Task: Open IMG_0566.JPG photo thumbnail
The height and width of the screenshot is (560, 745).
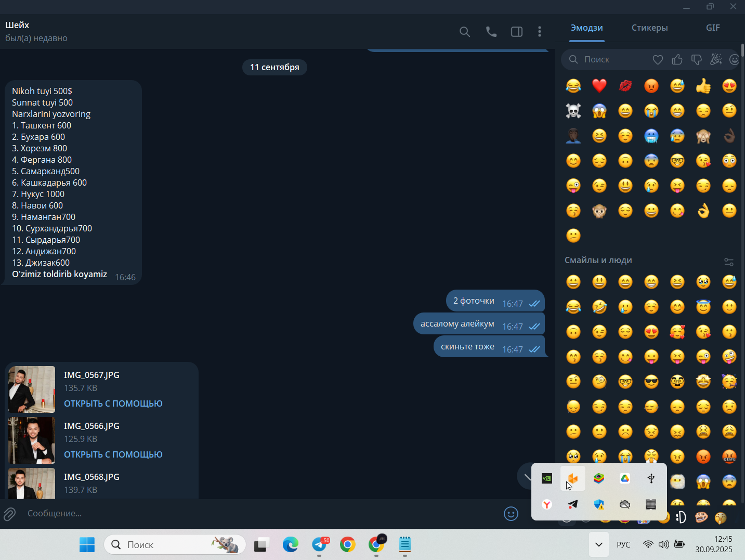Action: (x=32, y=440)
